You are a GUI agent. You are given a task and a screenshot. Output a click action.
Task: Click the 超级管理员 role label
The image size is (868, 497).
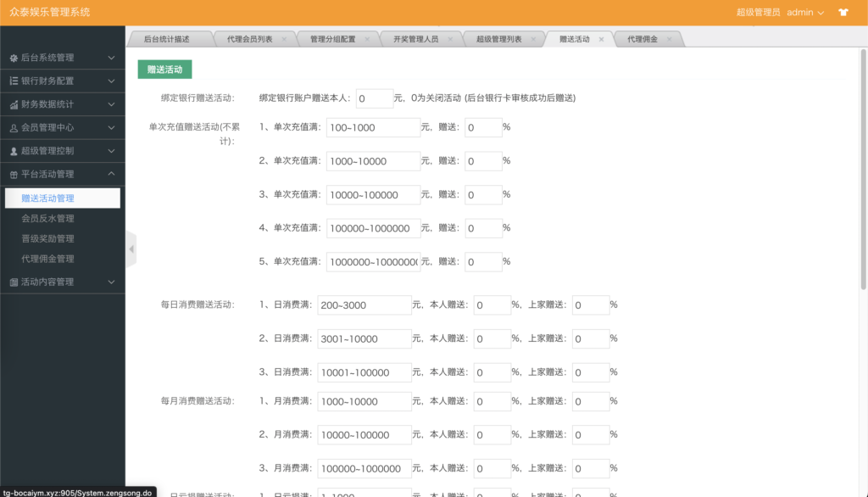[758, 12]
